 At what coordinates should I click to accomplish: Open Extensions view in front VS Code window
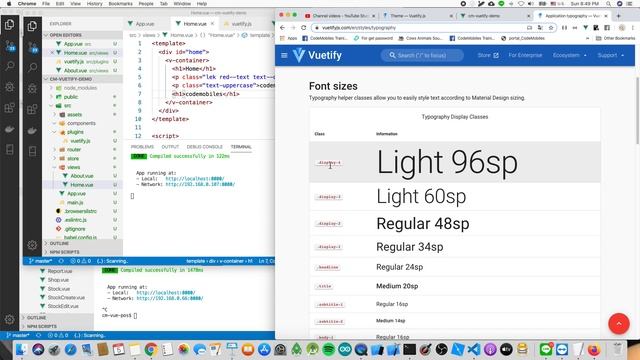[32, 109]
